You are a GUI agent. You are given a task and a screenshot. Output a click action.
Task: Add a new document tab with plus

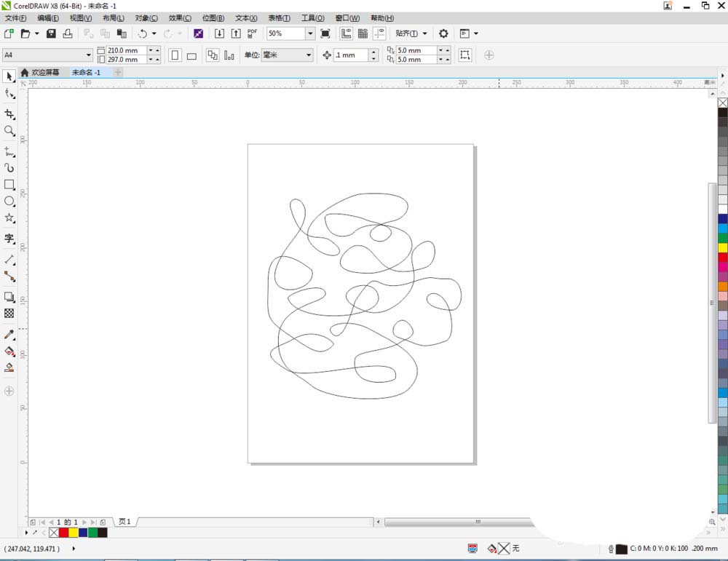click(118, 72)
